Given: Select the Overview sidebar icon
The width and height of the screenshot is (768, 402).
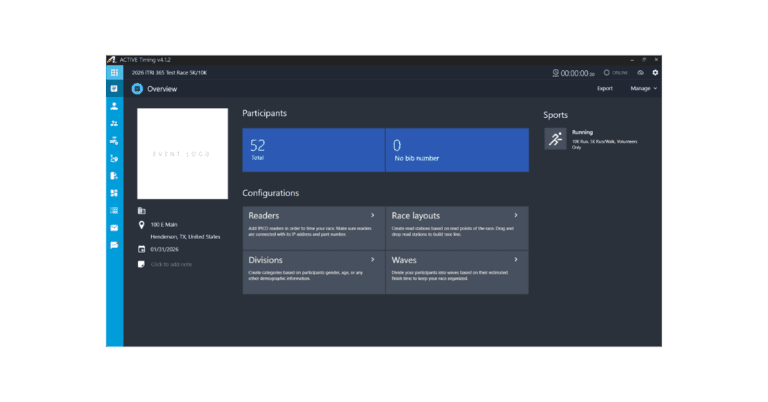Looking at the screenshot, I should (x=114, y=89).
